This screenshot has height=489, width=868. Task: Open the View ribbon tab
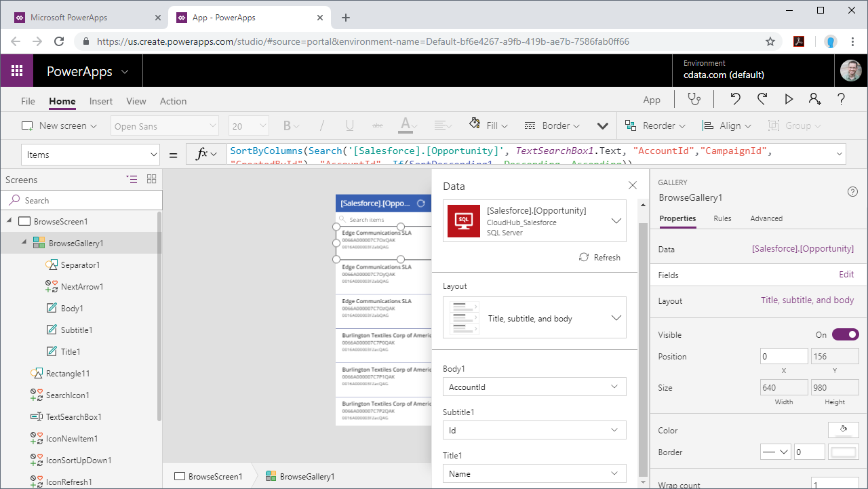click(x=136, y=101)
